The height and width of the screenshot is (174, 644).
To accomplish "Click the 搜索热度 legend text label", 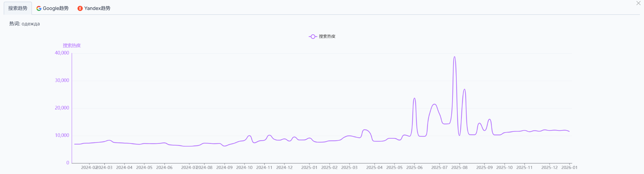I will (x=327, y=36).
